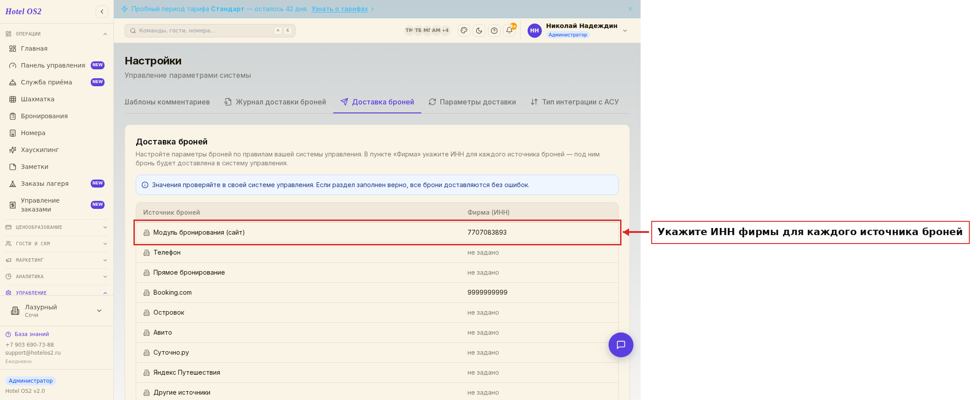Click Узнать о тарифах link
The width and height of the screenshot is (980, 400).
(x=340, y=9)
